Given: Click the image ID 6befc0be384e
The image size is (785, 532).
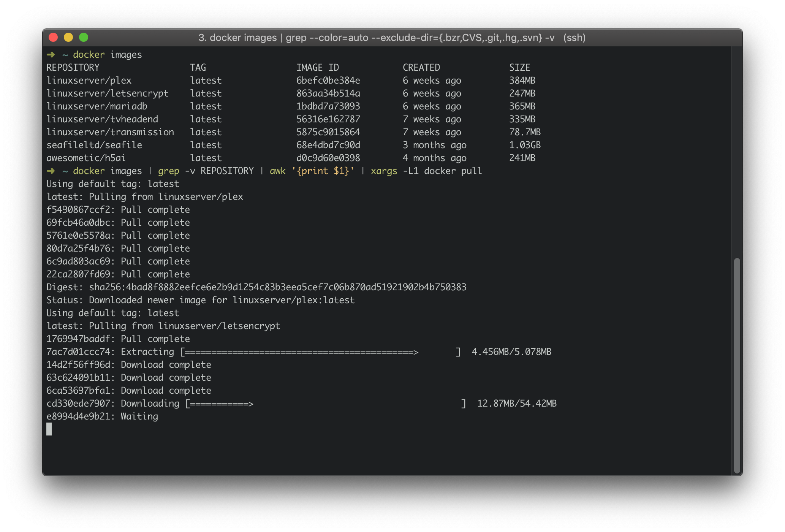Looking at the screenshot, I should pos(328,81).
